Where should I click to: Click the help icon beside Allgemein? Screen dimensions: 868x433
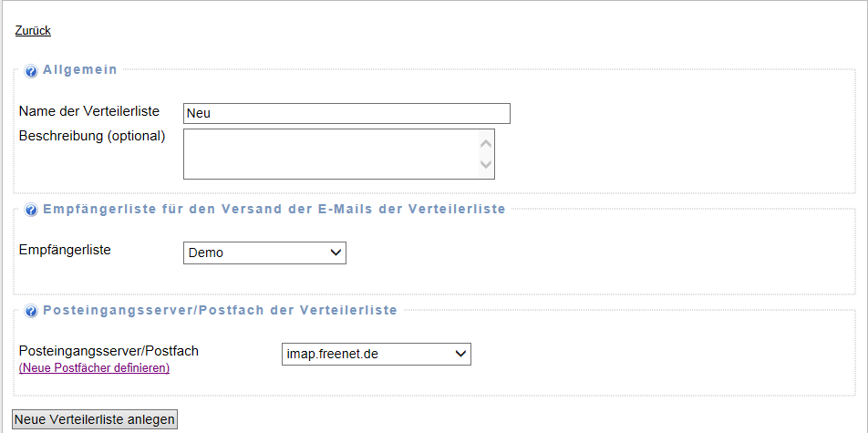coord(31,71)
